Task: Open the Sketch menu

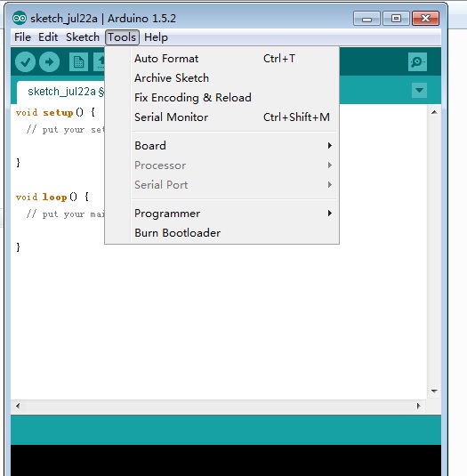Action: 83,37
